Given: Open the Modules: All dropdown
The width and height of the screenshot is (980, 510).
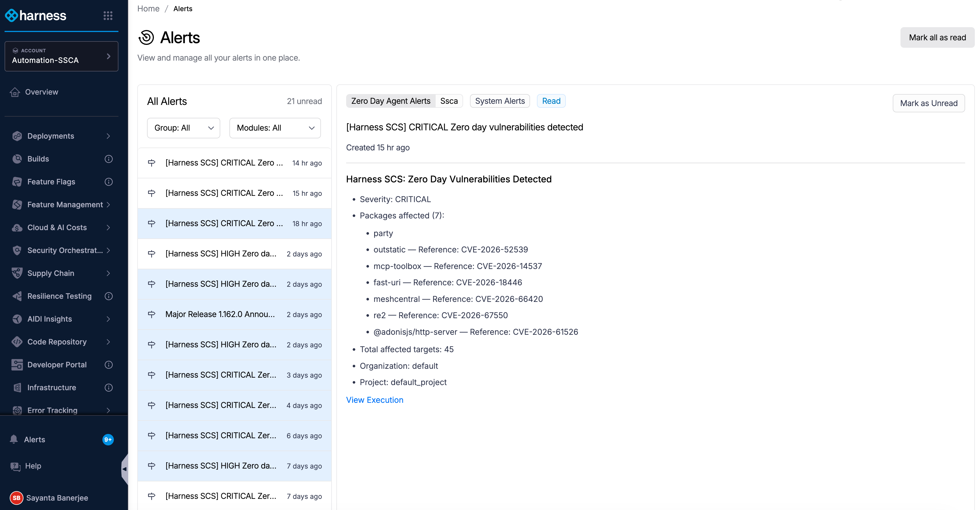Looking at the screenshot, I should 275,128.
